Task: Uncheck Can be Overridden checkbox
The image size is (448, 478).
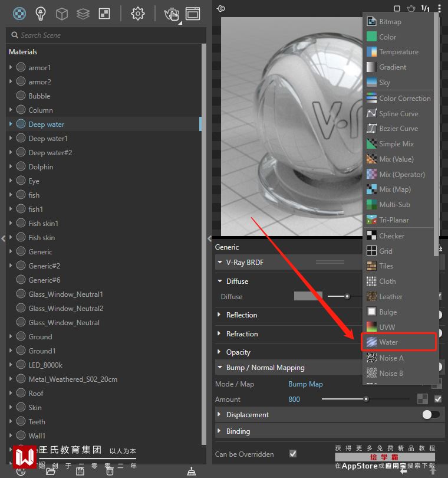Action: pos(293,454)
